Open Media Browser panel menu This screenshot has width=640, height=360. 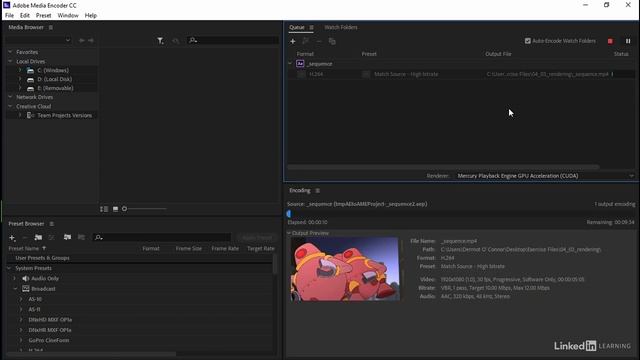pyautogui.click(x=51, y=27)
